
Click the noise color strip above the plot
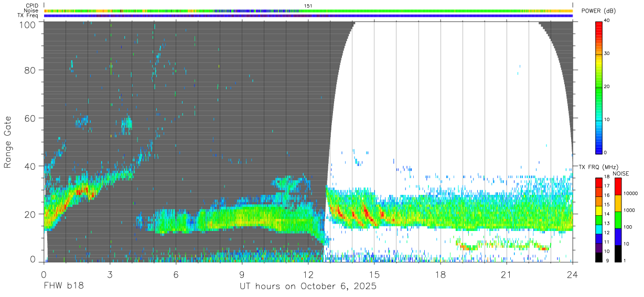pos(308,10)
